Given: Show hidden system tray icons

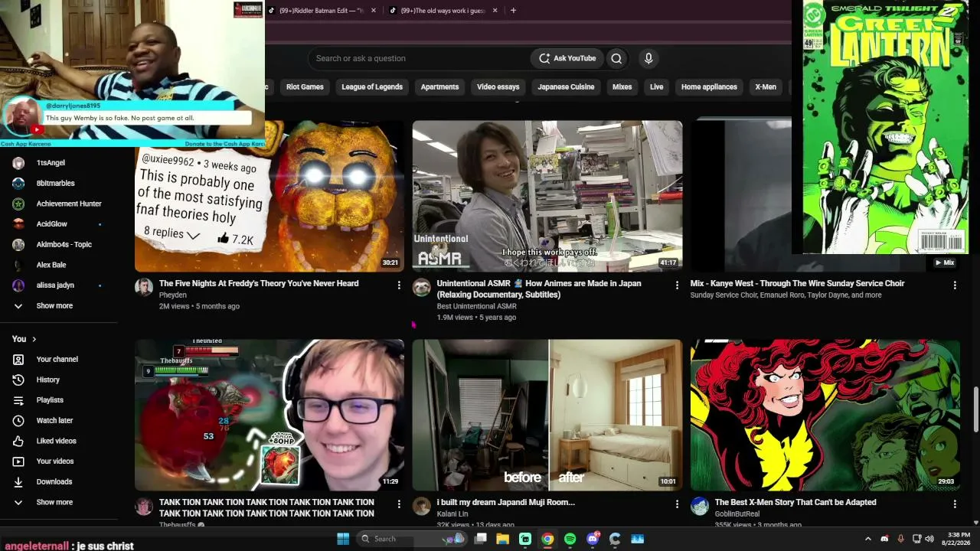Looking at the screenshot, I should point(867,539).
